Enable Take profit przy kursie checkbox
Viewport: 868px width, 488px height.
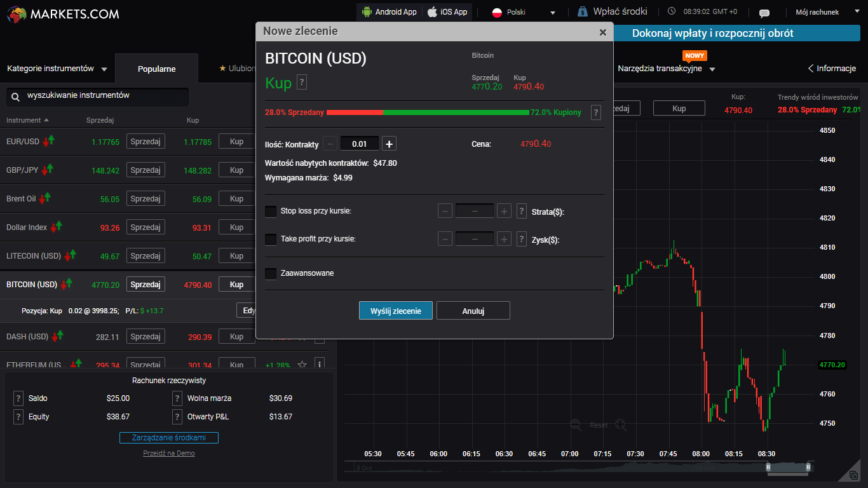[271, 240]
